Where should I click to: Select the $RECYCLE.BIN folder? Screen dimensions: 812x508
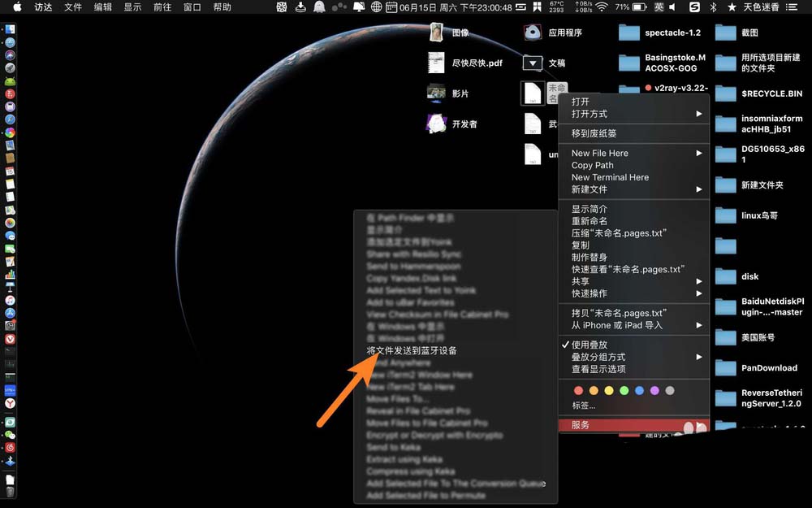click(725, 93)
